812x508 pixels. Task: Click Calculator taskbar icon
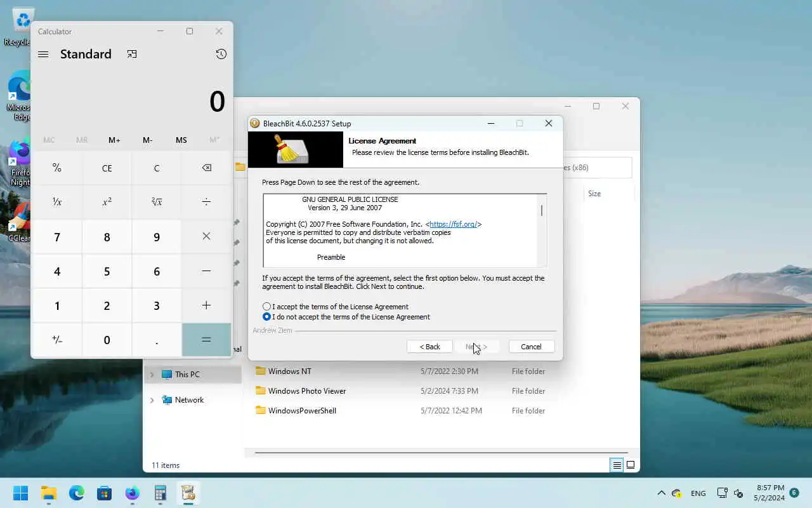pyautogui.click(x=160, y=493)
